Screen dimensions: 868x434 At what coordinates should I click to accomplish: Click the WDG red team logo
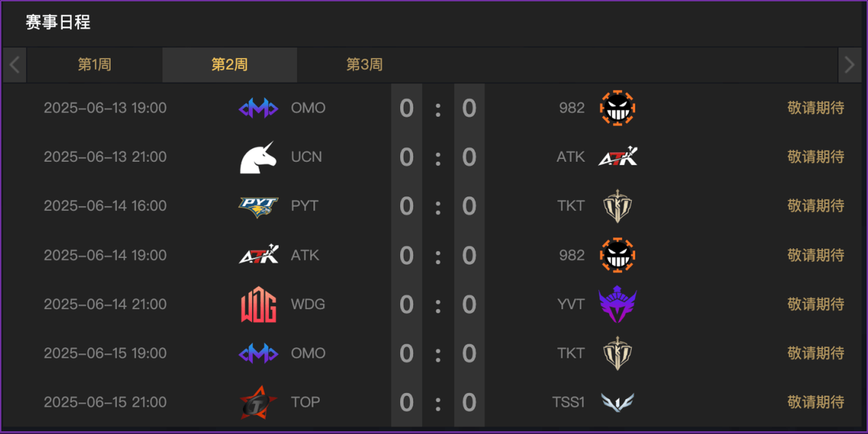[258, 305]
